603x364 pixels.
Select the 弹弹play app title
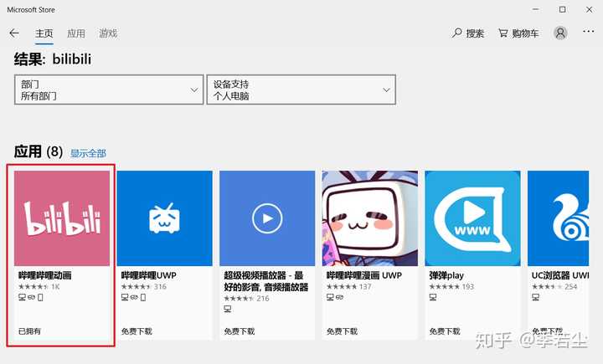pos(446,275)
